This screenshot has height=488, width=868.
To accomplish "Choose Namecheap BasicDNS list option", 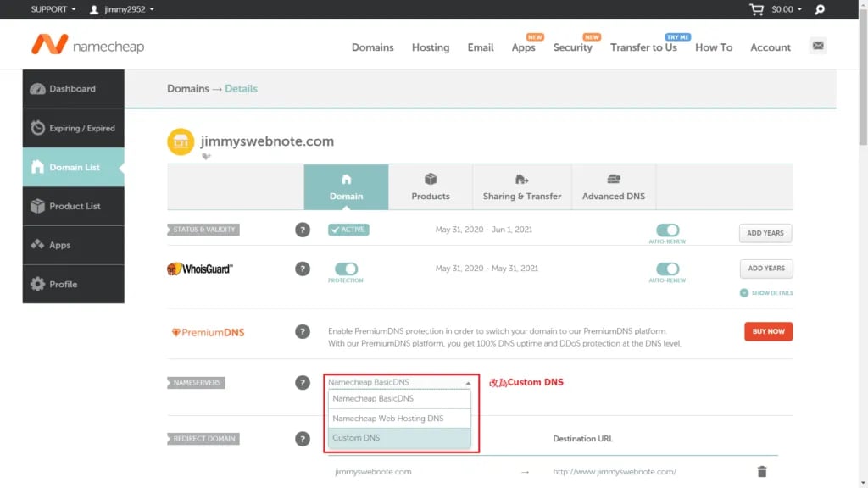I will coord(399,398).
